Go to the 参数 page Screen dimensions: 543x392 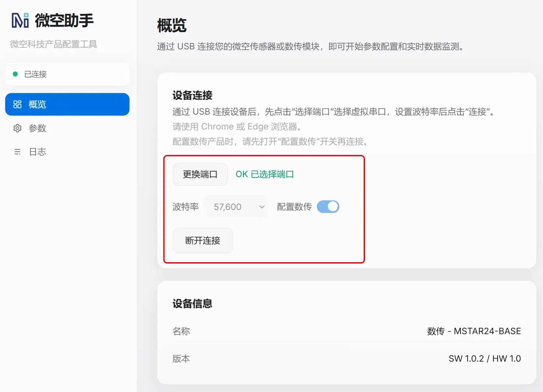(x=67, y=128)
